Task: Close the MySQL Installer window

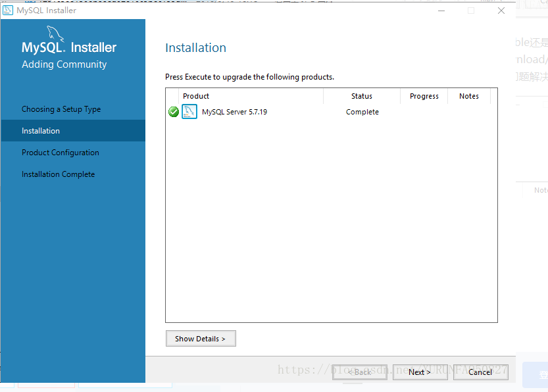Action: [501, 11]
